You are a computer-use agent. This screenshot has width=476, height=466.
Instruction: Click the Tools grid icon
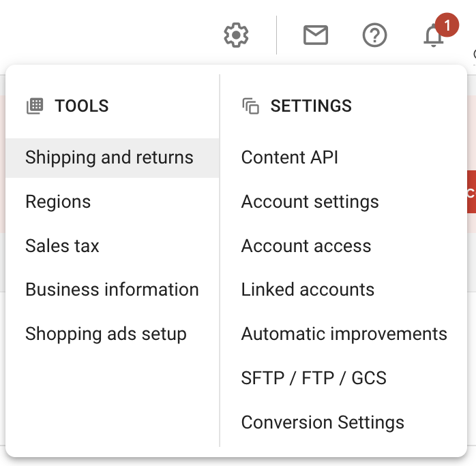35,106
